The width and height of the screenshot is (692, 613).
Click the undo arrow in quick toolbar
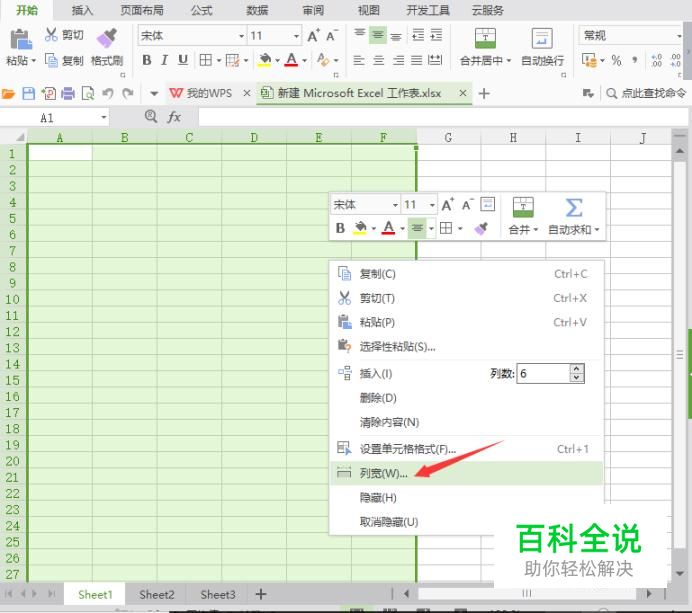(x=108, y=94)
